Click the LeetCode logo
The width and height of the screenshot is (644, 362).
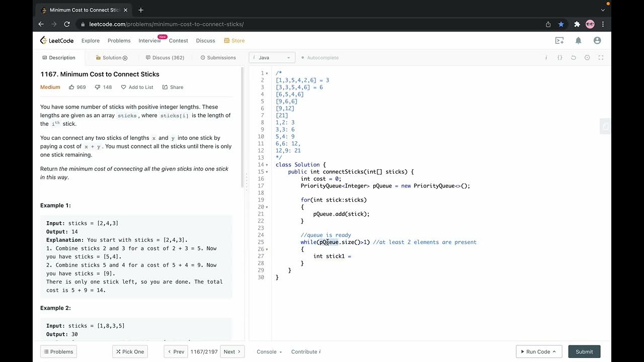(57, 41)
